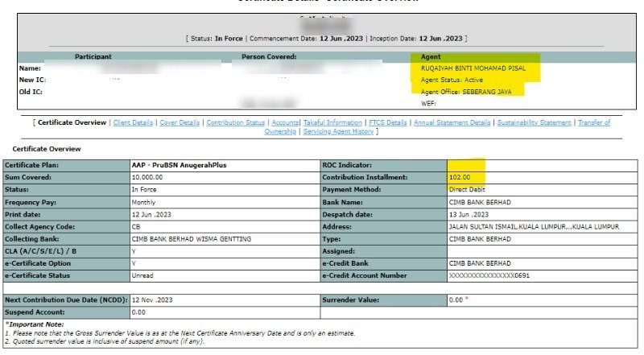Click the Suspend Account value 0.00
The image size is (644, 355).
point(138,312)
